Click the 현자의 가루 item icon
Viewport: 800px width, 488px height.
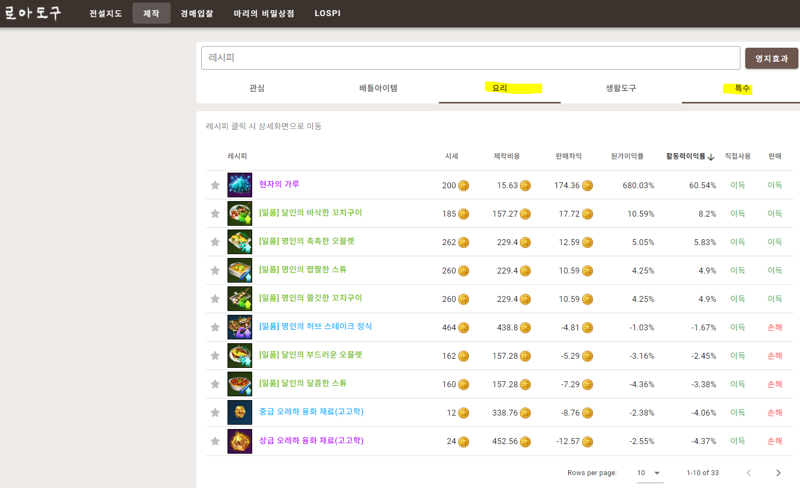click(239, 185)
